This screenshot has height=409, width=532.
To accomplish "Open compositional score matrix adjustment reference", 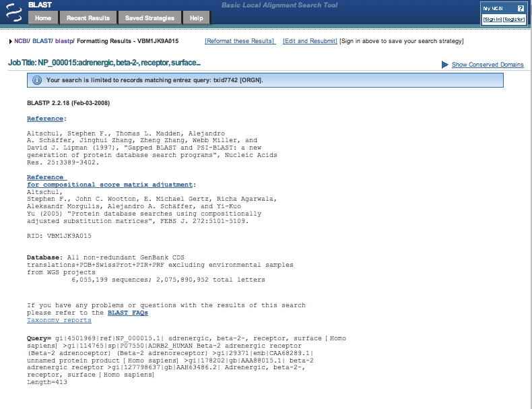I will tap(110, 184).
